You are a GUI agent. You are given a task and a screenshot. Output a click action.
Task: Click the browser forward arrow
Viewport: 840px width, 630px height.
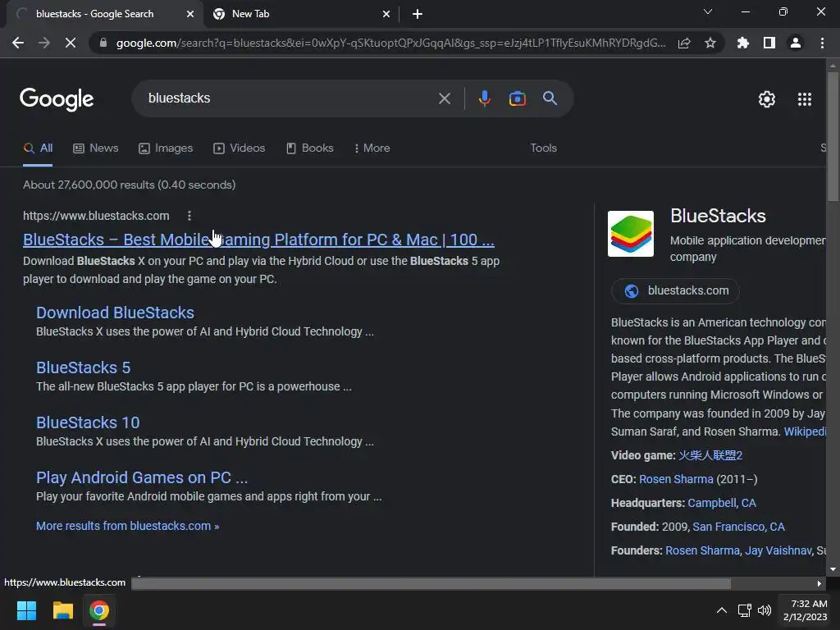tap(44, 43)
